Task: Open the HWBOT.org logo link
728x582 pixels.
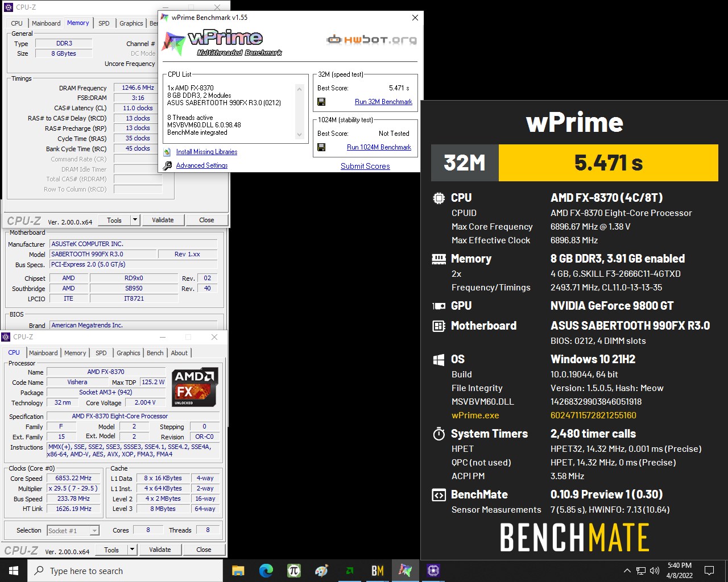Action: click(x=372, y=39)
